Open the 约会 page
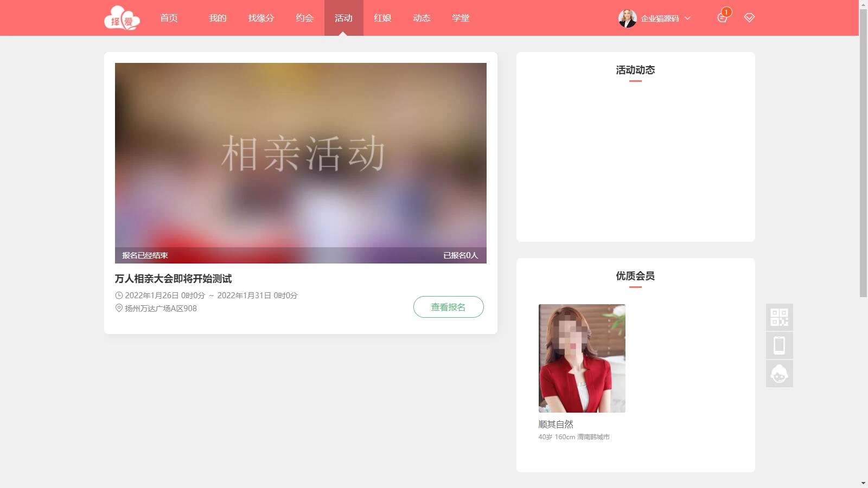Viewport: 868px width, 488px height. (304, 17)
